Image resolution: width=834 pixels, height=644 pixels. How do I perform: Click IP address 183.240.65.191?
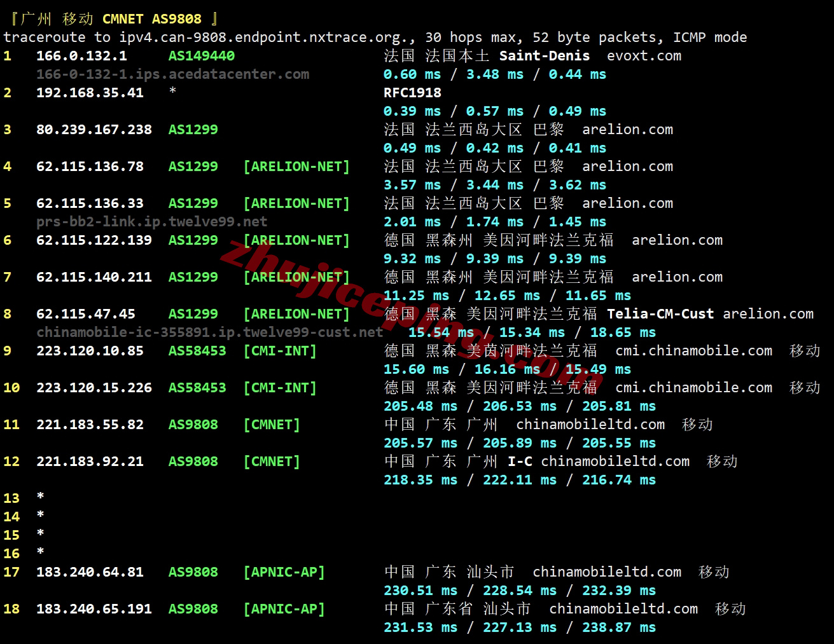94,609
